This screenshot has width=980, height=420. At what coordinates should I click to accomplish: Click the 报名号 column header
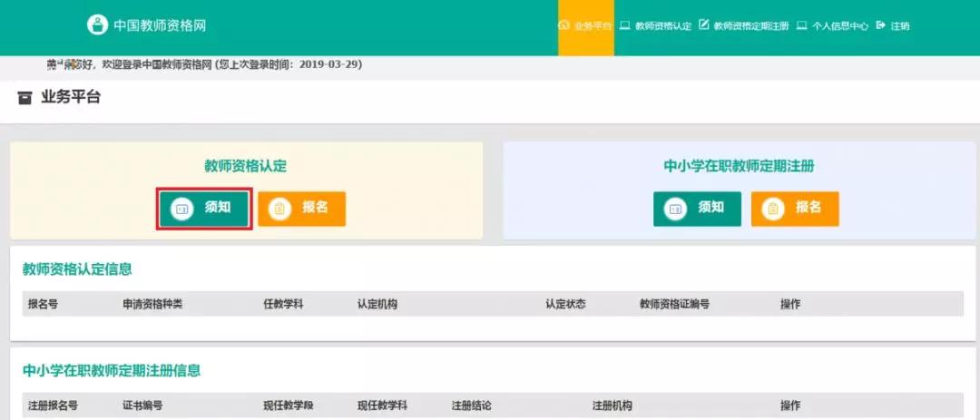coord(44,305)
